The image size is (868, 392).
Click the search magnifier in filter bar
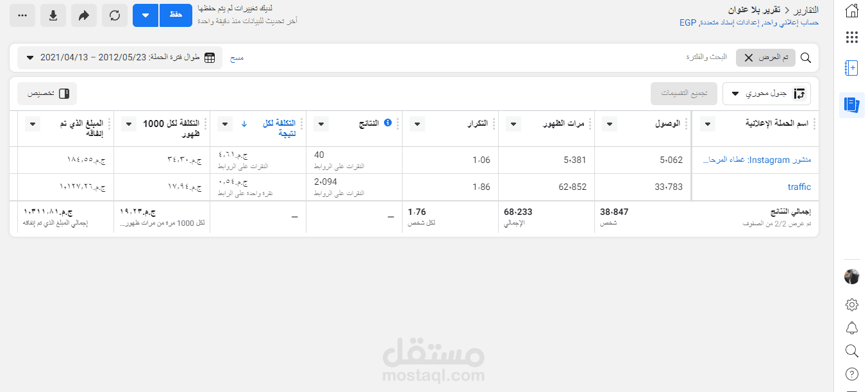point(806,58)
